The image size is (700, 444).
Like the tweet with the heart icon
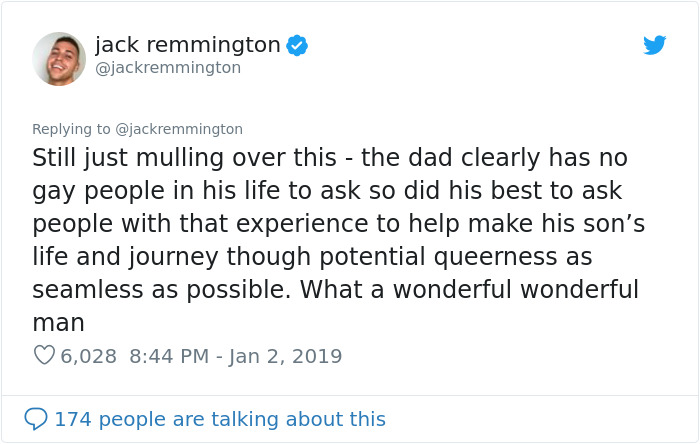[43, 355]
